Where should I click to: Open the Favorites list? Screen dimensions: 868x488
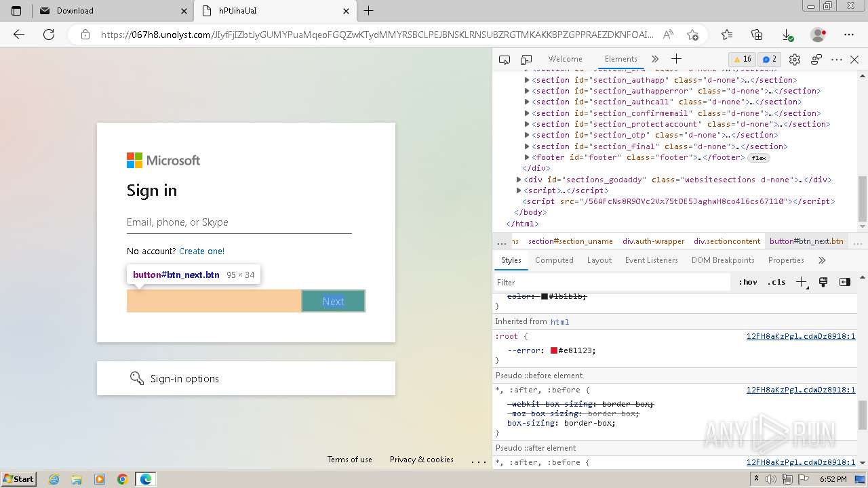[727, 35]
